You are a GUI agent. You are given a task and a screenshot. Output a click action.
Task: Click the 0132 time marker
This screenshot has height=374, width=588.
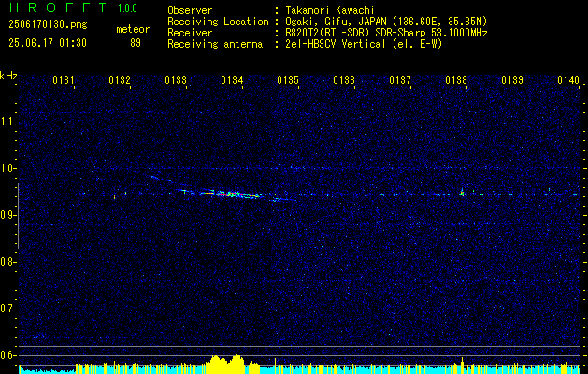120,80
